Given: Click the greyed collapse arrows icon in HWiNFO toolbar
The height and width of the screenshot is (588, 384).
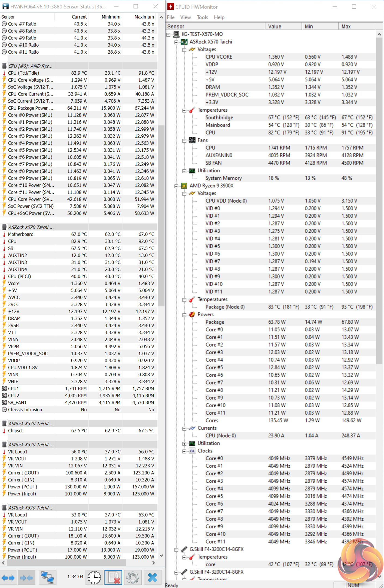Looking at the screenshot, I should point(26,578).
